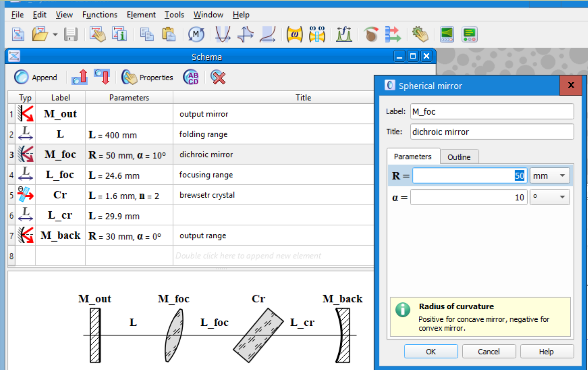The image size is (588, 370).
Task: Append a new element in Schema
Action: pos(36,77)
